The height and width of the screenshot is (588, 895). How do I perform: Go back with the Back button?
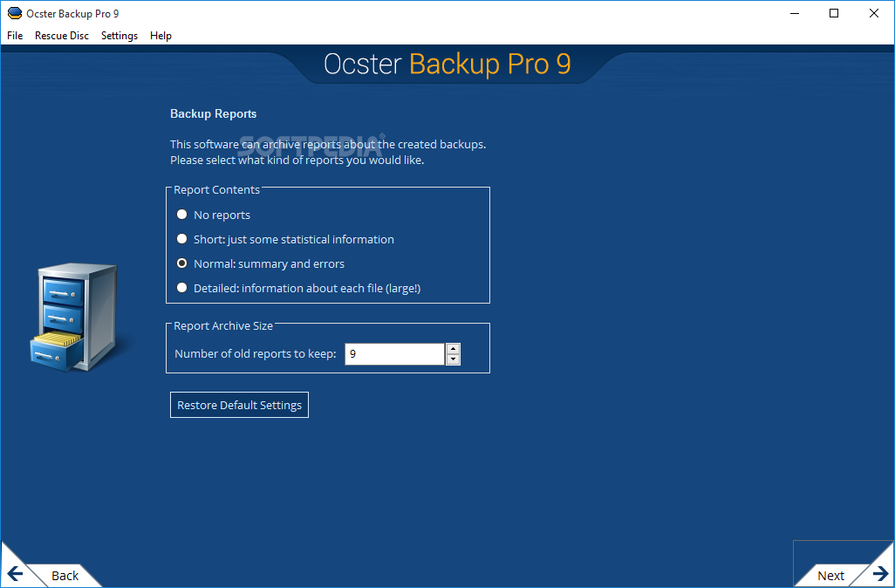click(x=65, y=576)
